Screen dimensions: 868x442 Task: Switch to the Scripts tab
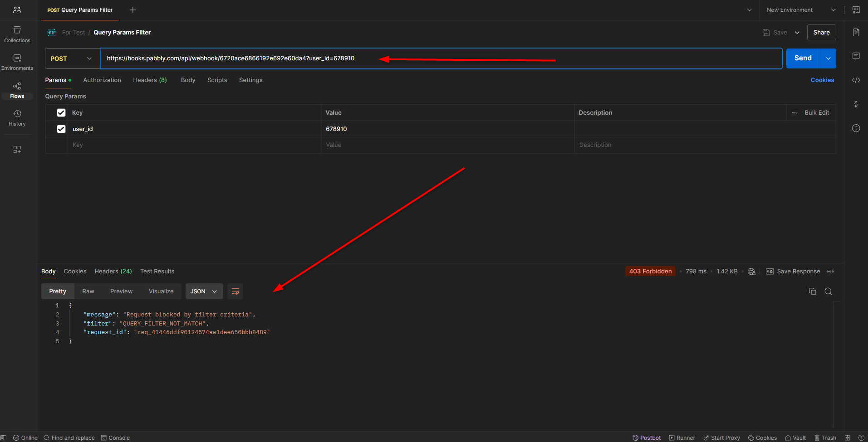[217, 80]
